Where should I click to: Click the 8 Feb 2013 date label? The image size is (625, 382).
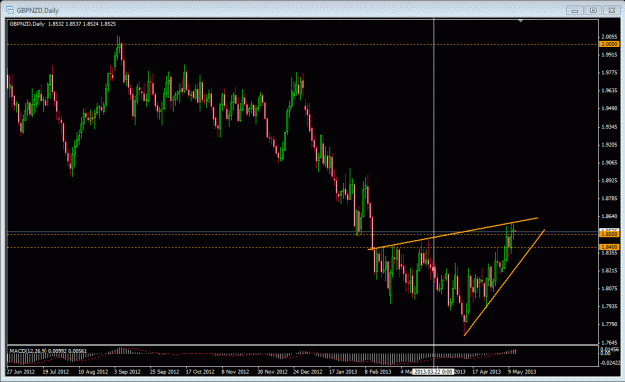click(x=378, y=372)
